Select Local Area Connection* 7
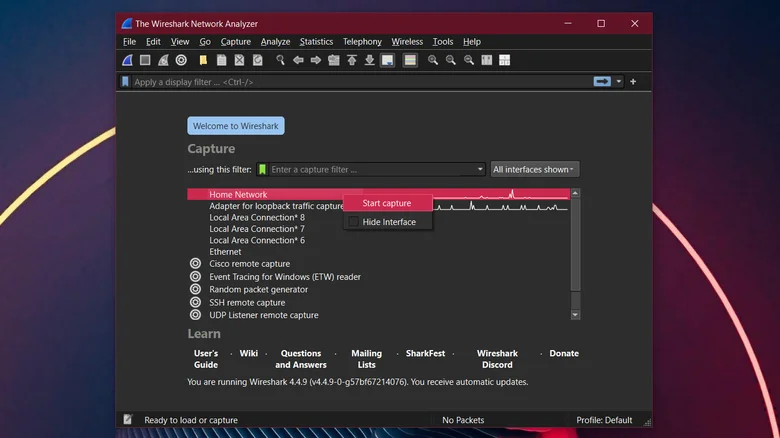The width and height of the screenshot is (780, 438). (257, 229)
